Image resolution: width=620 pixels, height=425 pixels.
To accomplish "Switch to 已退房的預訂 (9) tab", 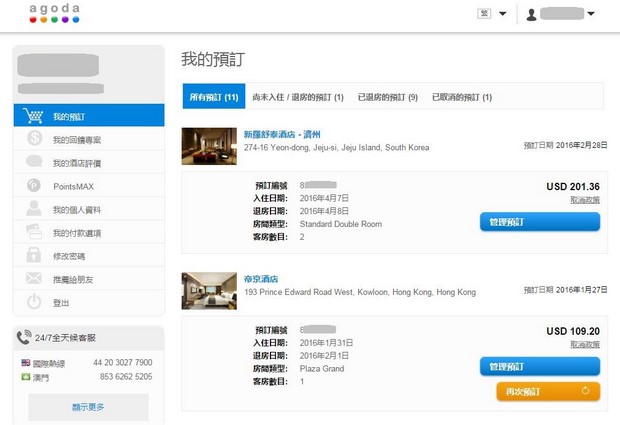I will (388, 97).
